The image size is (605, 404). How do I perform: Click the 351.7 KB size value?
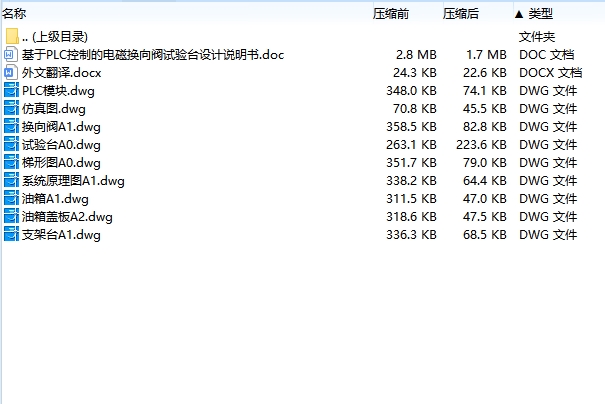click(x=411, y=163)
